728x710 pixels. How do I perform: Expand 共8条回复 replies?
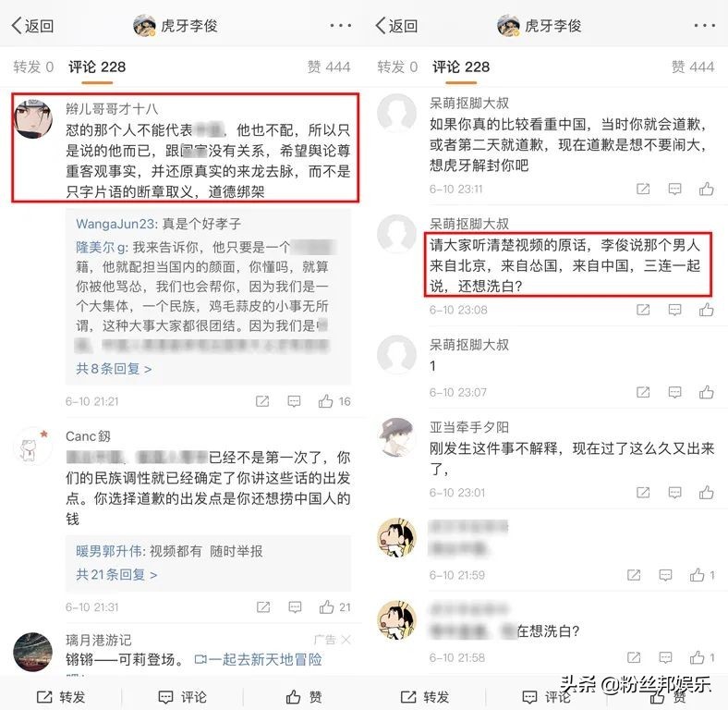[x=114, y=369]
